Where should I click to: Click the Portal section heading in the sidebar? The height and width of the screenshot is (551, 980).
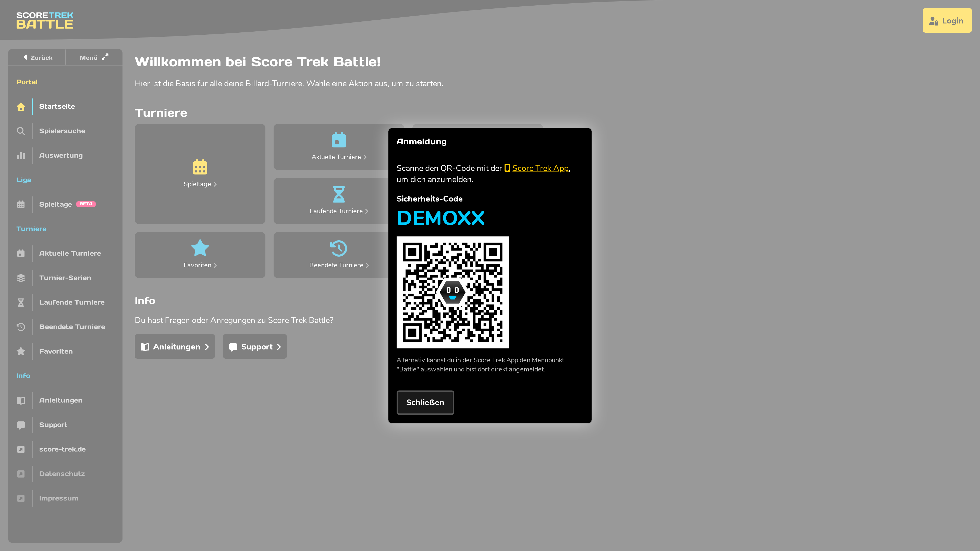click(x=27, y=82)
